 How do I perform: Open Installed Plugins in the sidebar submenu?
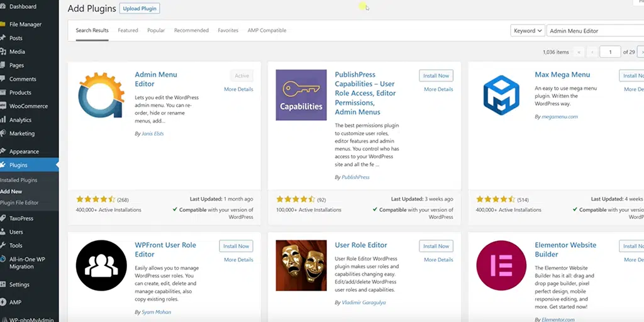point(19,180)
